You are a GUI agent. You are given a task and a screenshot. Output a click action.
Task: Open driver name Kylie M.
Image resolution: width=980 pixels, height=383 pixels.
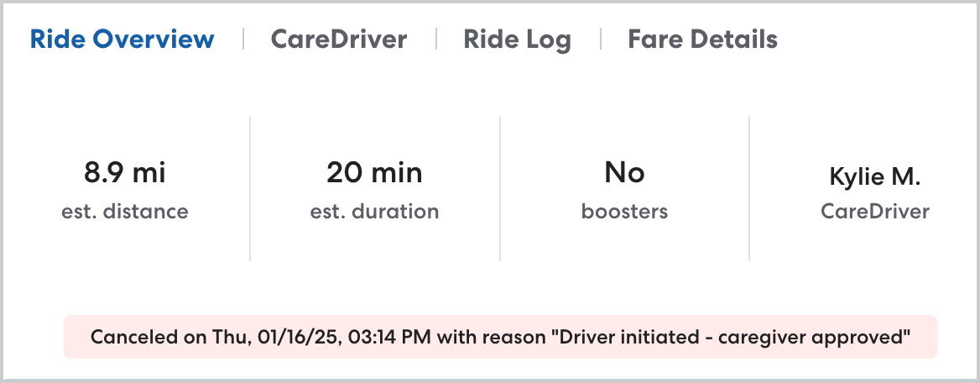[874, 176]
